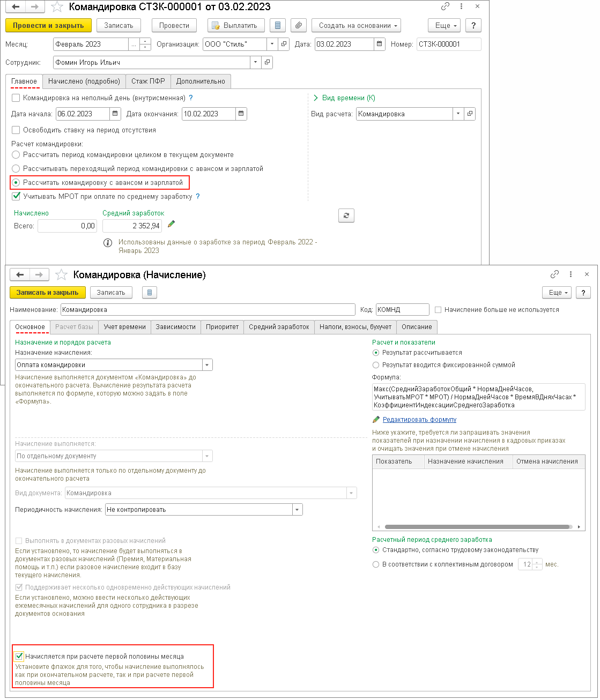Open calendar for Дата начала
600x700 pixels.
pyautogui.click(x=115, y=114)
